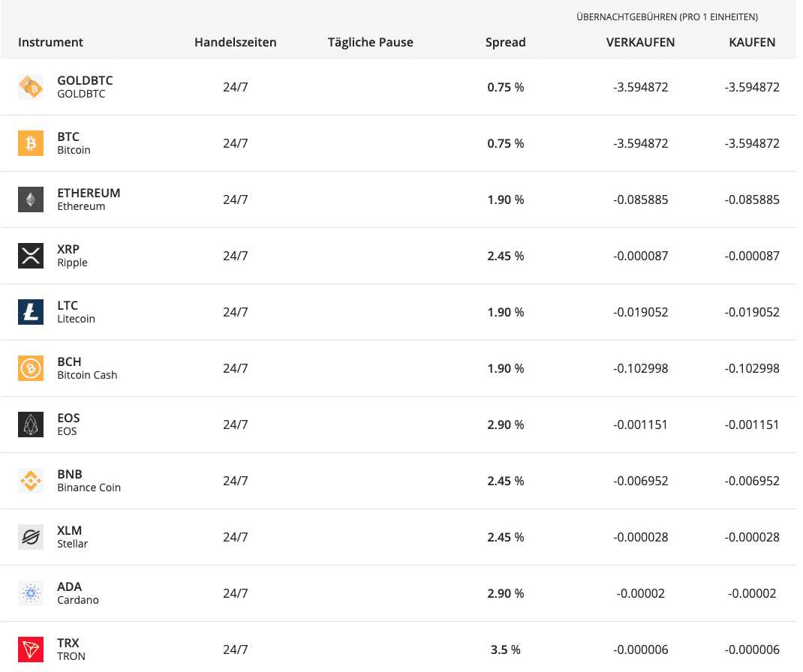Click the Bitcoin Cash icon

point(31,368)
